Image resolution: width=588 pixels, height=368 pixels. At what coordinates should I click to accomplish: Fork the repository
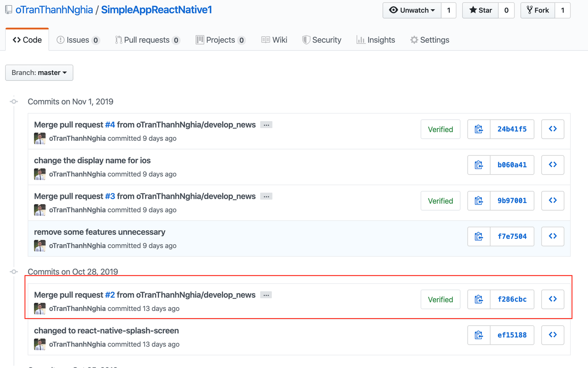[538, 10]
